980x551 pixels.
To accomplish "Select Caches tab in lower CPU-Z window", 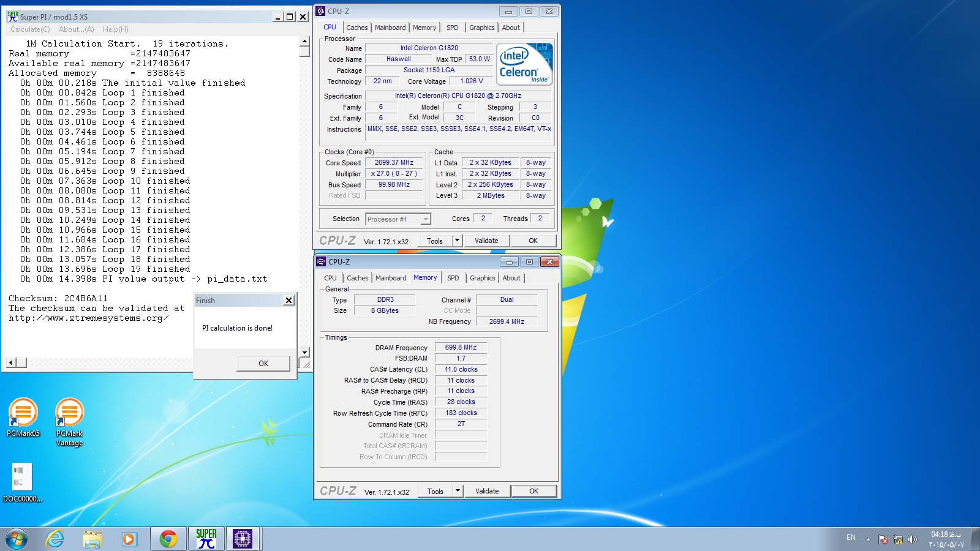I will pos(358,278).
